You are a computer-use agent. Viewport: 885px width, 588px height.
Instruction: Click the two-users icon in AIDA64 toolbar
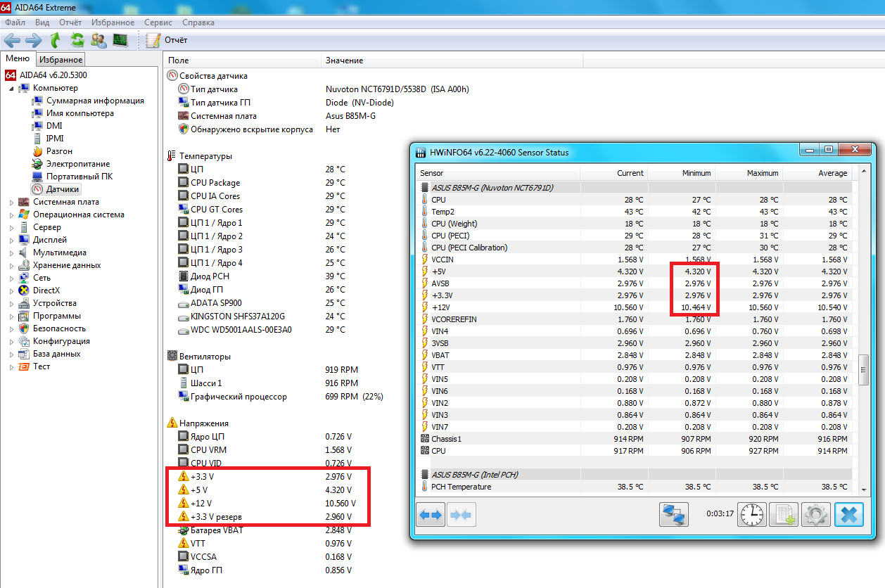[99, 40]
